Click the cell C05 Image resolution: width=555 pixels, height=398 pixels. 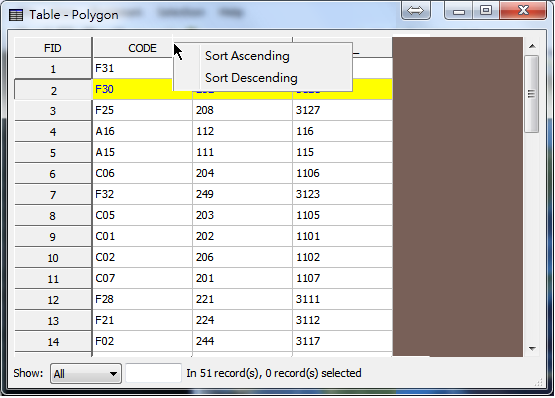(142, 215)
